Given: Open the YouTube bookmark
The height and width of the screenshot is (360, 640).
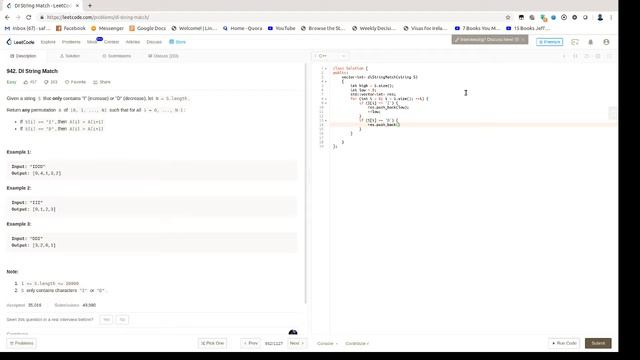Looking at the screenshot, I should coord(281,28).
